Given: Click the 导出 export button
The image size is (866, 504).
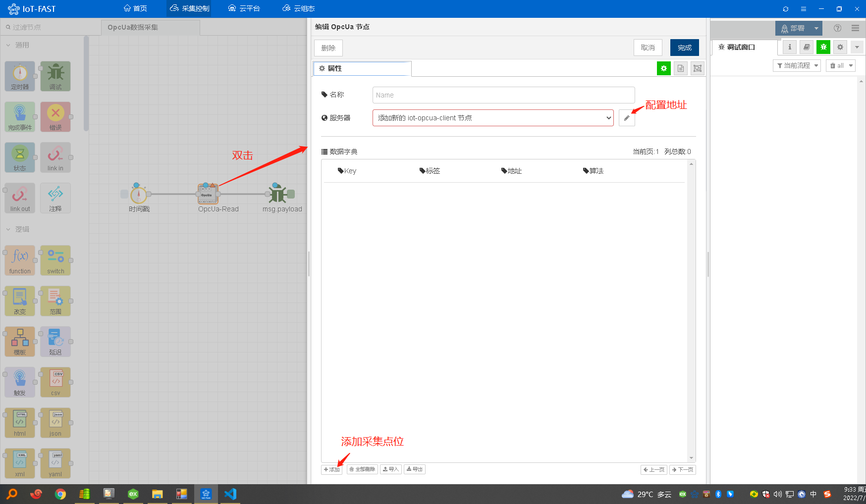Looking at the screenshot, I should [x=415, y=469].
